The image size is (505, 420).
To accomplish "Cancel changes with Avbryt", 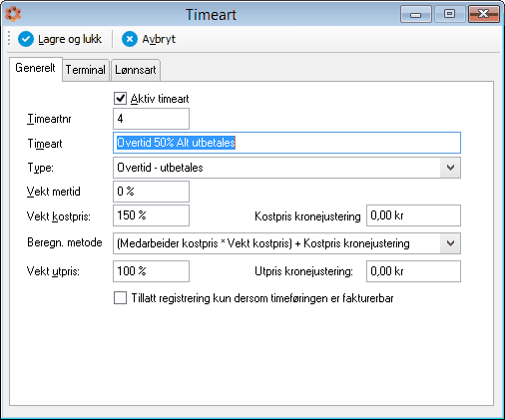I will (149, 39).
